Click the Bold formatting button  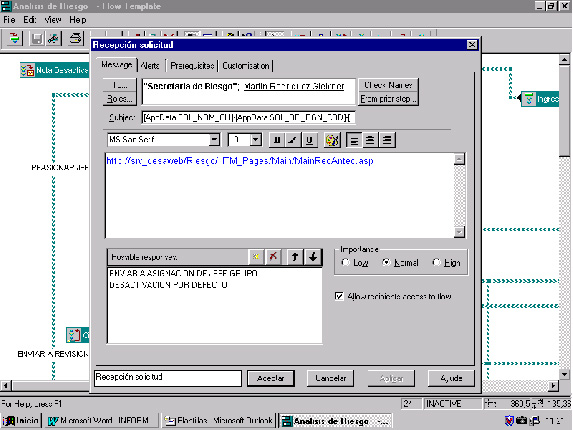click(x=277, y=140)
